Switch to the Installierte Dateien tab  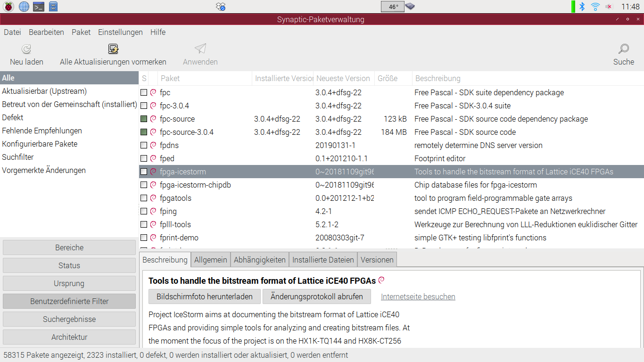coord(323,260)
